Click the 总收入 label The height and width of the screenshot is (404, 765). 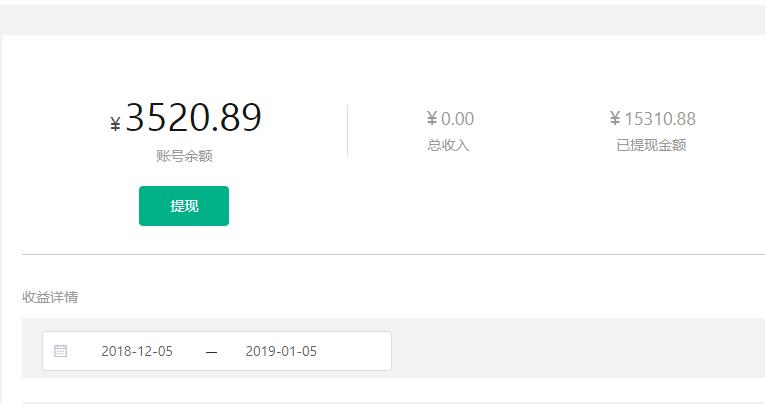click(x=448, y=145)
